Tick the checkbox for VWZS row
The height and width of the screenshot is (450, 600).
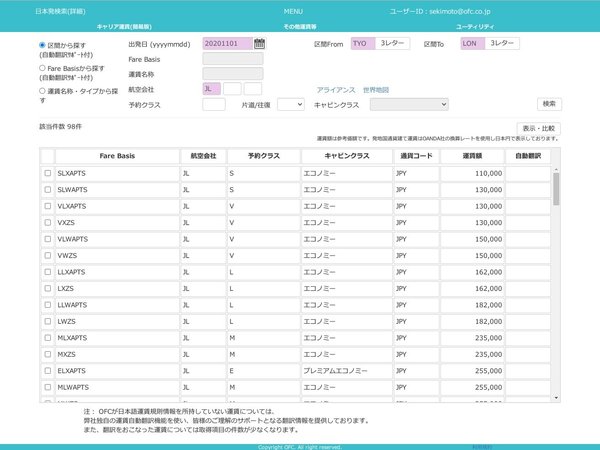(47, 255)
